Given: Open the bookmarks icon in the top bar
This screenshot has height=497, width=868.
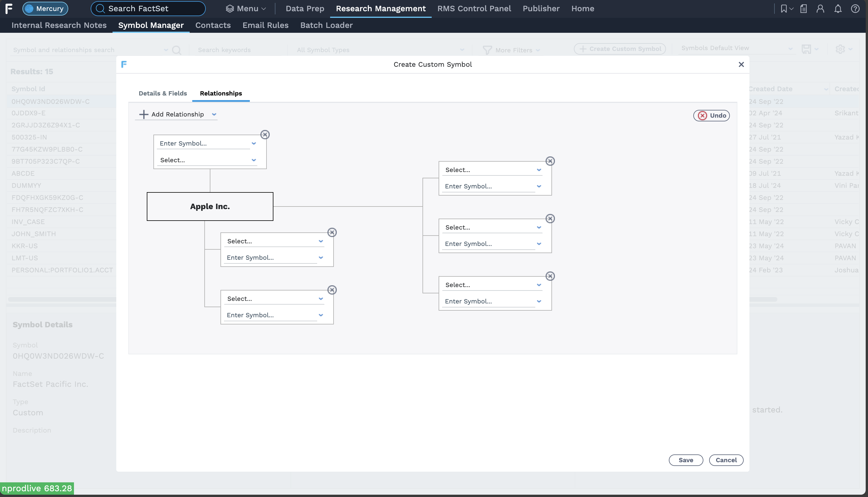Looking at the screenshot, I should coord(784,9).
